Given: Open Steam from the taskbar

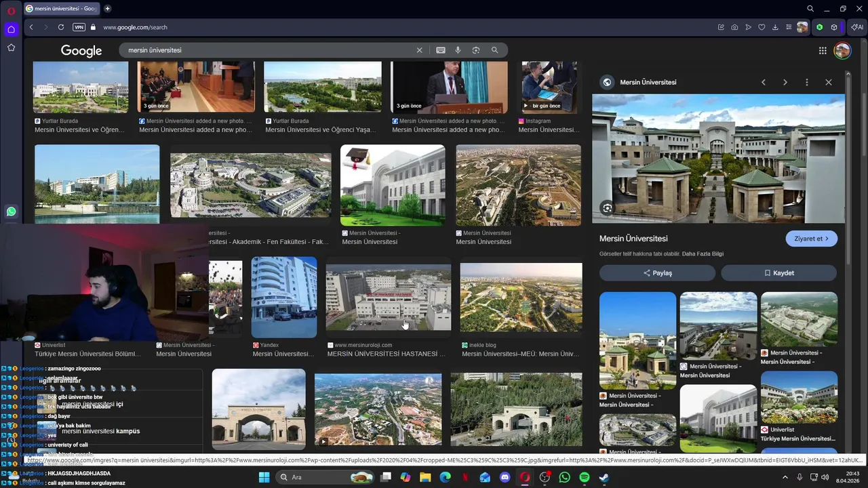Looking at the screenshot, I should coord(604,477).
